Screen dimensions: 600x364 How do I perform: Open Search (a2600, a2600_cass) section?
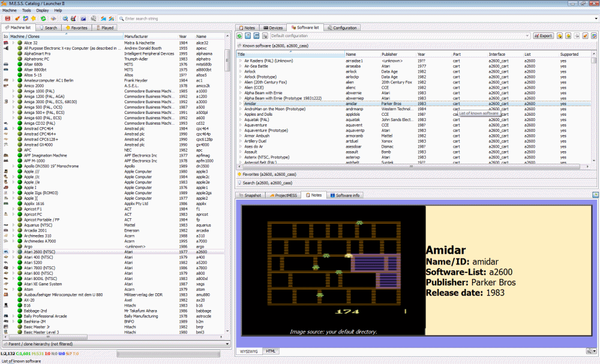(416, 183)
